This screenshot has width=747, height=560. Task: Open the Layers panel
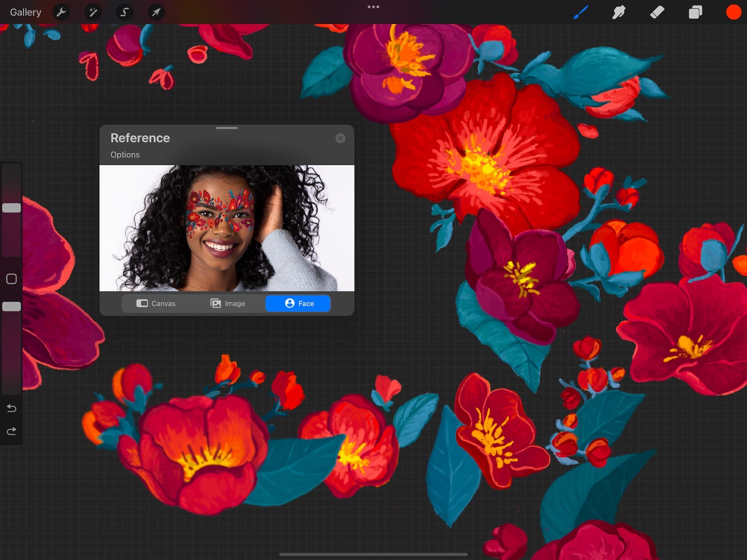tap(695, 12)
